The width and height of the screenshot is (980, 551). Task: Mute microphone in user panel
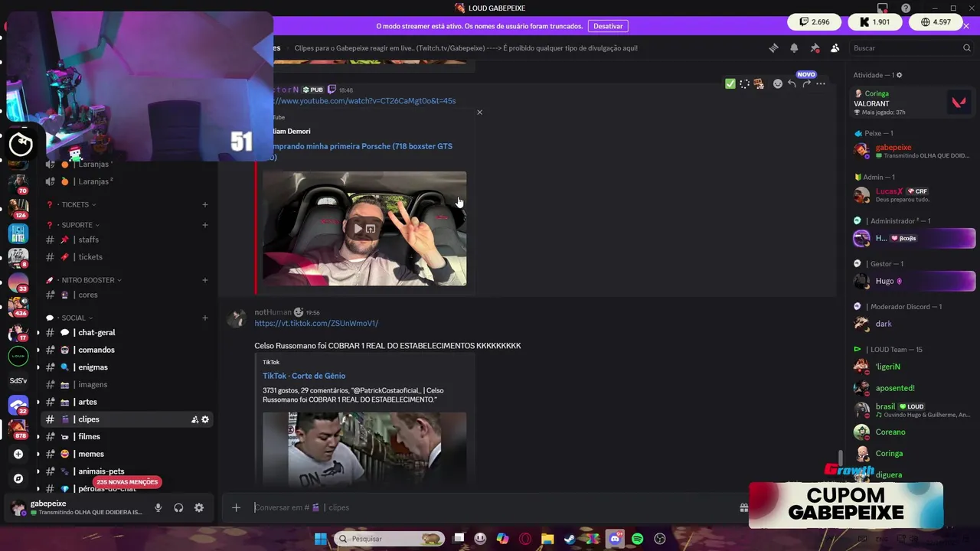158,507
